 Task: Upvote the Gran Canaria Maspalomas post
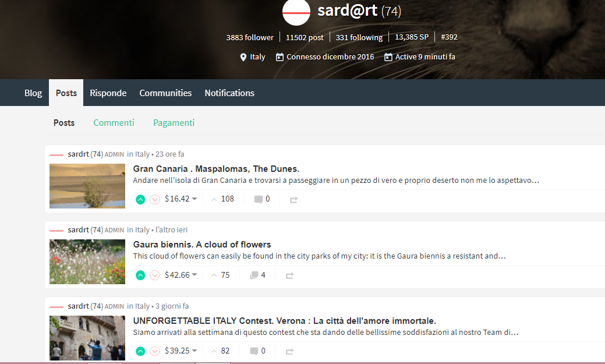click(140, 200)
